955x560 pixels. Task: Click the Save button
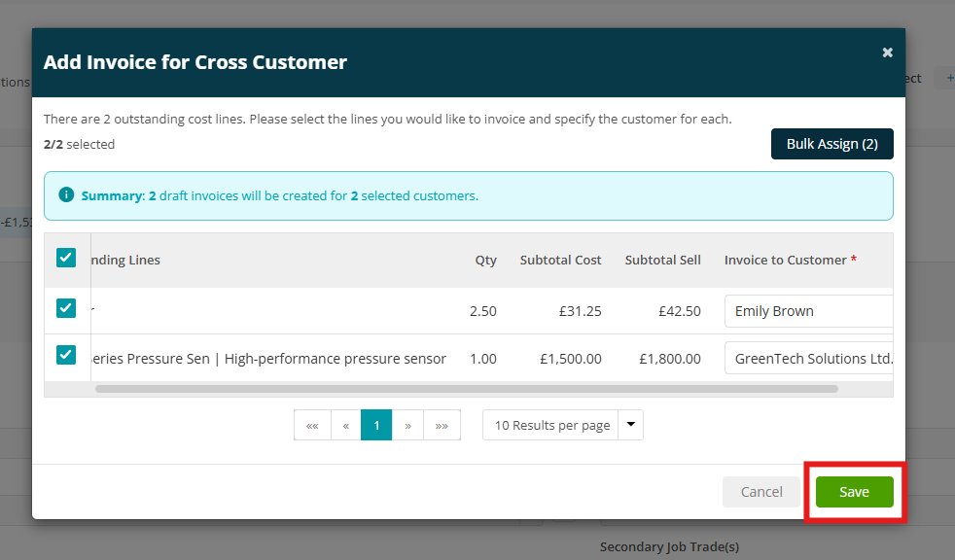(855, 492)
